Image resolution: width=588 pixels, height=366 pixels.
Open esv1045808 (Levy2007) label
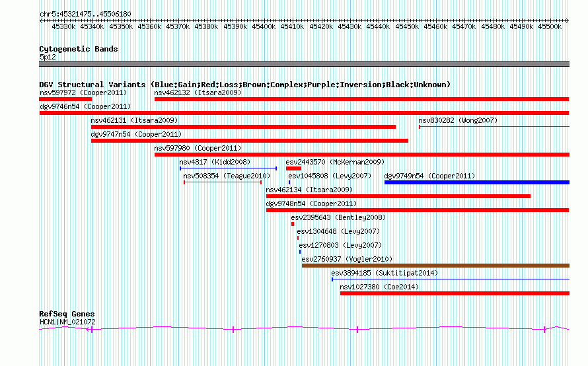(x=330, y=176)
